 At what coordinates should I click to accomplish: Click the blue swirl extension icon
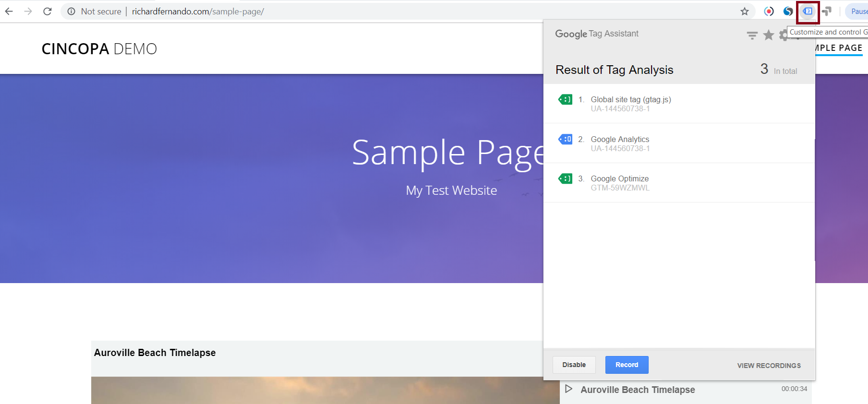click(x=788, y=12)
